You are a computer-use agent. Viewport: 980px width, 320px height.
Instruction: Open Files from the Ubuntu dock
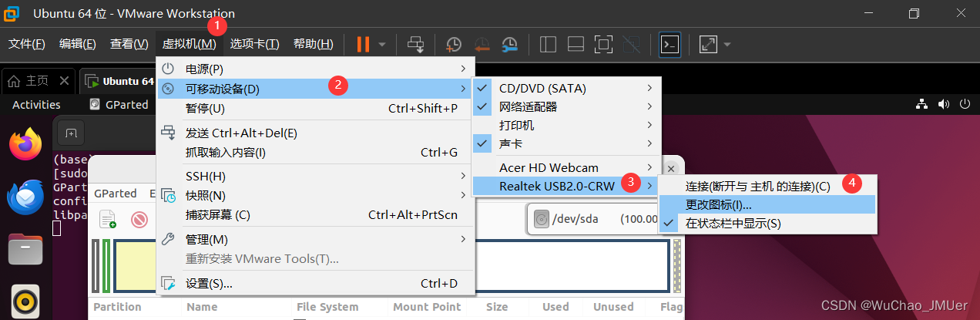[25, 249]
